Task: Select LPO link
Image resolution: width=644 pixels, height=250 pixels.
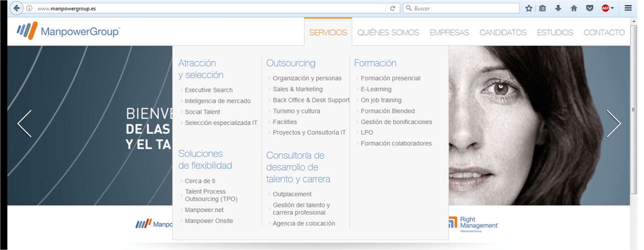Action: point(367,133)
